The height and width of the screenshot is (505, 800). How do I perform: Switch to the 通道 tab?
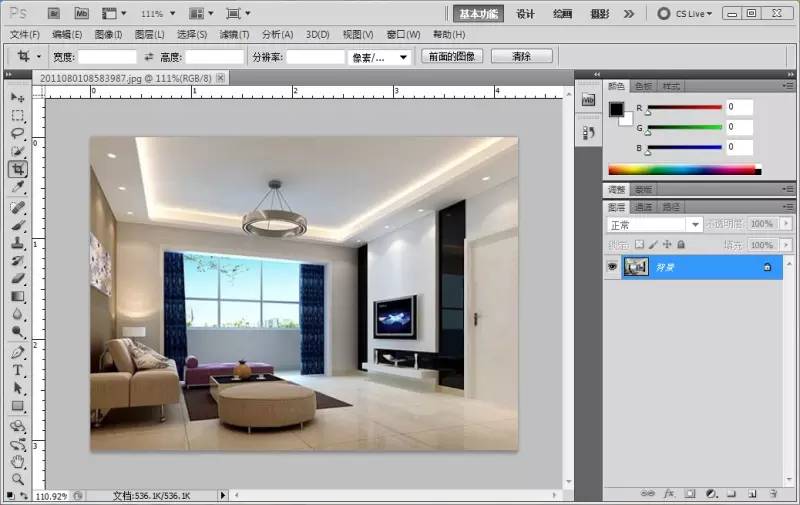coord(643,207)
